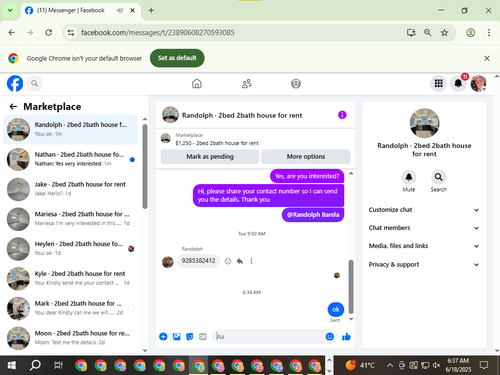
Task: Open Kyle - 2bed 2bath house conversation
Action: 71,278
